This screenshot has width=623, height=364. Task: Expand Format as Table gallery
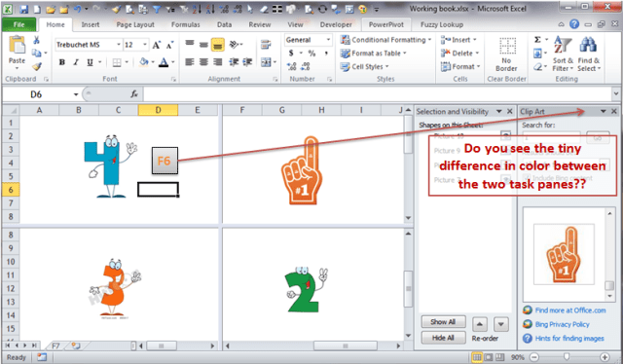pyautogui.click(x=374, y=53)
